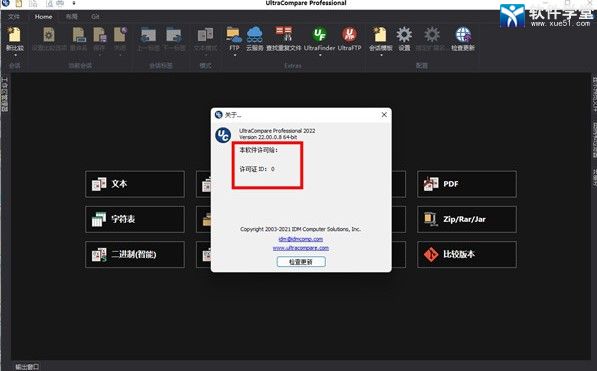This screenshot has height=371, width=597.
Task: Open the FTP folder icon in ribbon
Action: pos(234,35)
